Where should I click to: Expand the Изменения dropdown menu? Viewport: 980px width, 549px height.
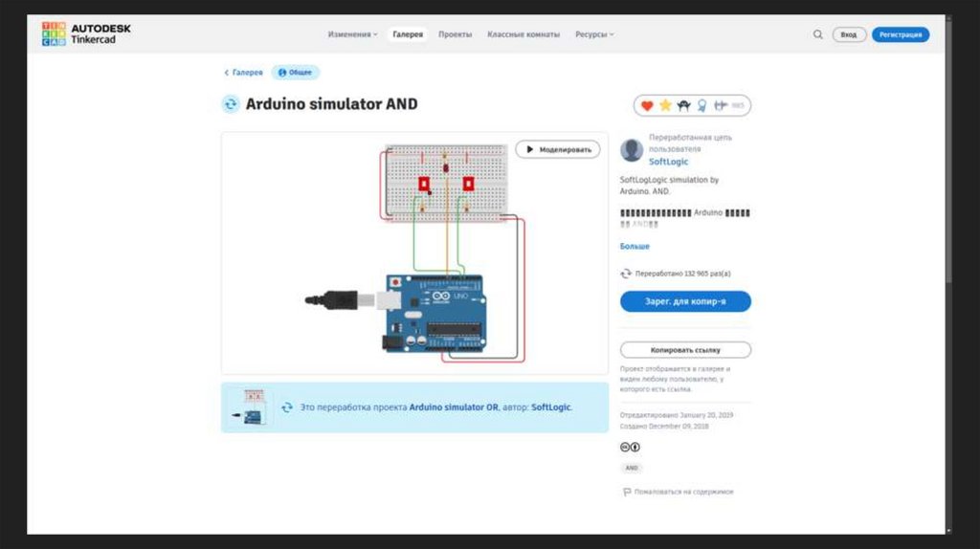click(352, 34)
